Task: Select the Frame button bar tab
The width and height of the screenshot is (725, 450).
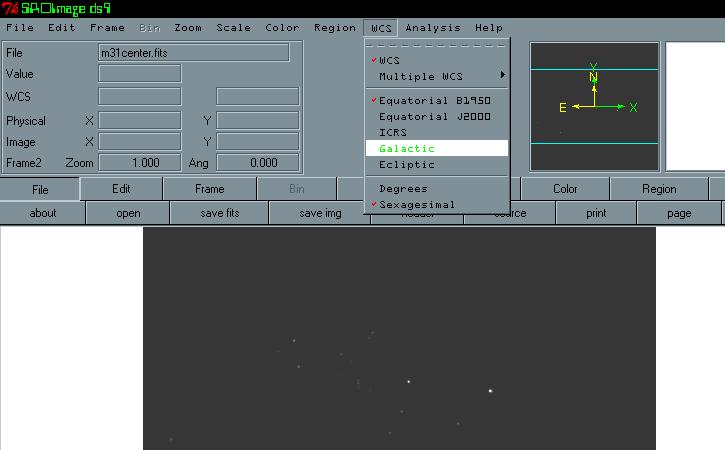Action: point(209,189)
